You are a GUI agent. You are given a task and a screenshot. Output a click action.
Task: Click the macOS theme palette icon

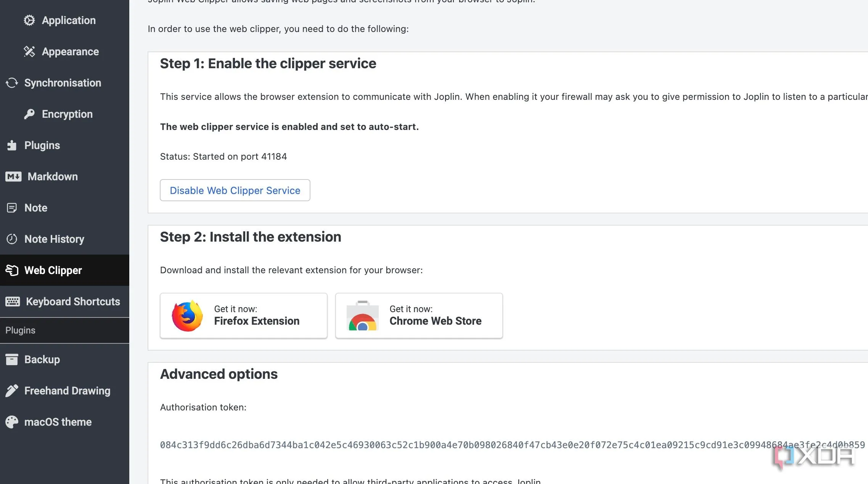tap(12, 422)
